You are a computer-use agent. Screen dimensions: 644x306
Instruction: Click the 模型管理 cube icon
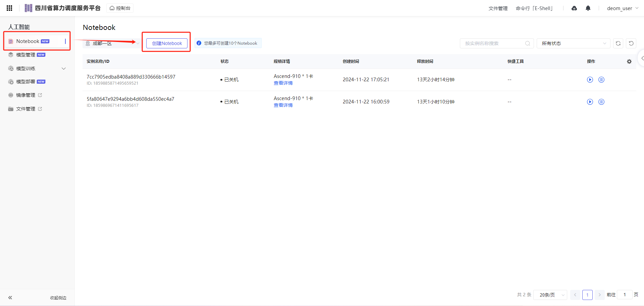(11, 55)
